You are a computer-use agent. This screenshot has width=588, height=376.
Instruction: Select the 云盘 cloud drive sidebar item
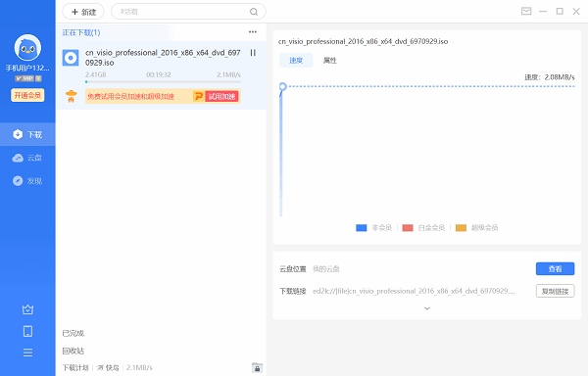click(x=27, y=158)
